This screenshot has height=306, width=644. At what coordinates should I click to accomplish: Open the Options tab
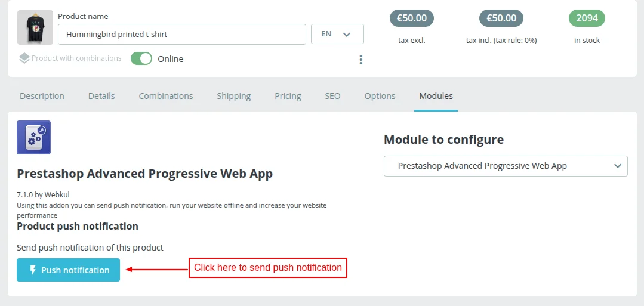[x=380, y=96]
